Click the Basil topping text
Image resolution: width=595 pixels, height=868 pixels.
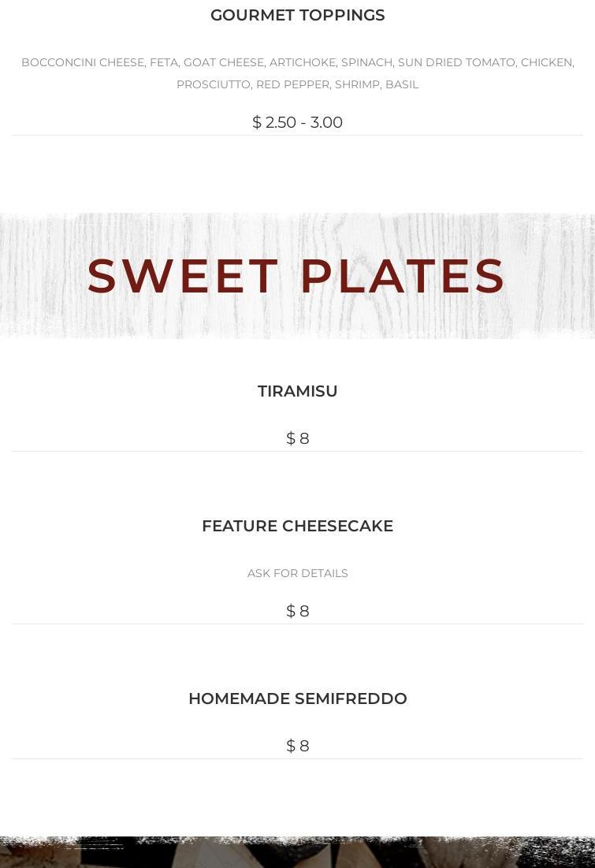402,84
